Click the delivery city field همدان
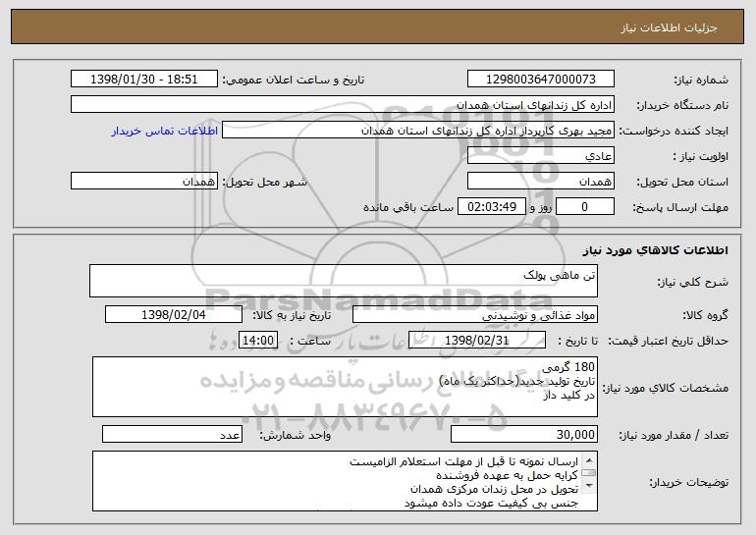The width and height of the screenshot is (756, 535). tap(144, 181)
